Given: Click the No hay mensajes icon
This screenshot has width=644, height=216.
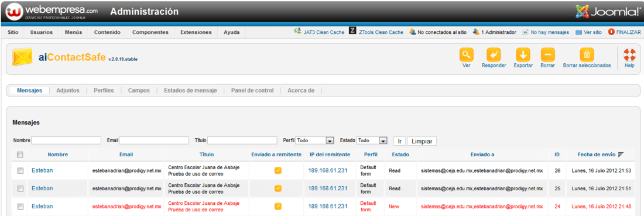Looking at the screenshot, I should pyautogui.click(x=525, y=32).
